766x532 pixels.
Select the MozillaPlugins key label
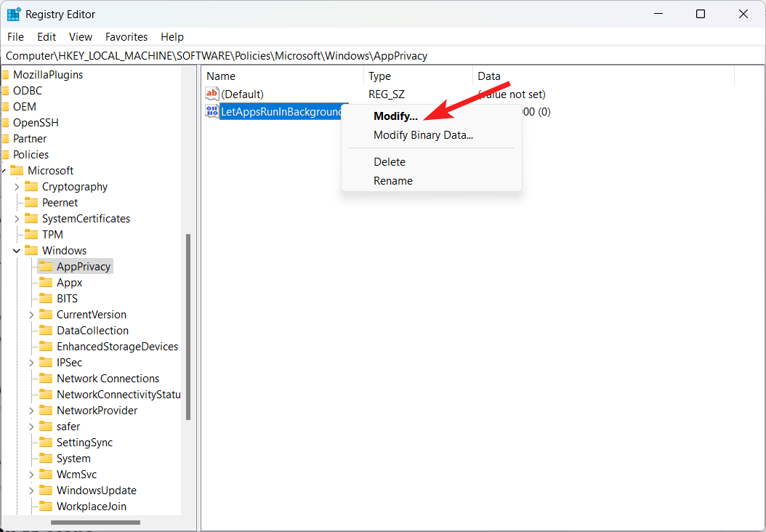click(x=48, y=75)
